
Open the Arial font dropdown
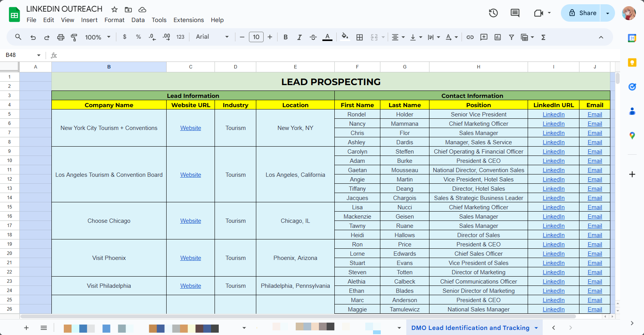point(212,37)
